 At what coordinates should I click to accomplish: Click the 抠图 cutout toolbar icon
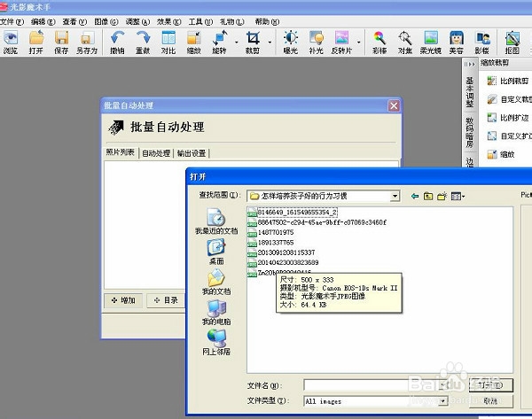pyautogui.click(x=512, y=42)
